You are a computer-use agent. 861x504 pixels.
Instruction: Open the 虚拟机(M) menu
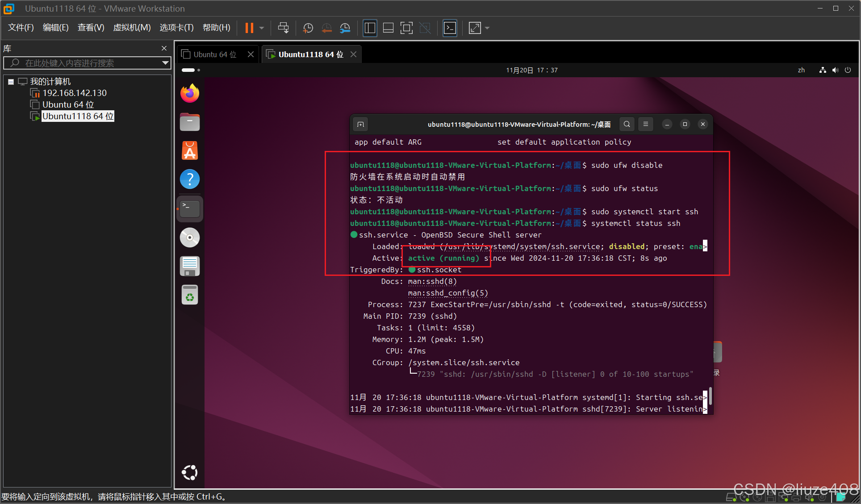click(132, 28)
